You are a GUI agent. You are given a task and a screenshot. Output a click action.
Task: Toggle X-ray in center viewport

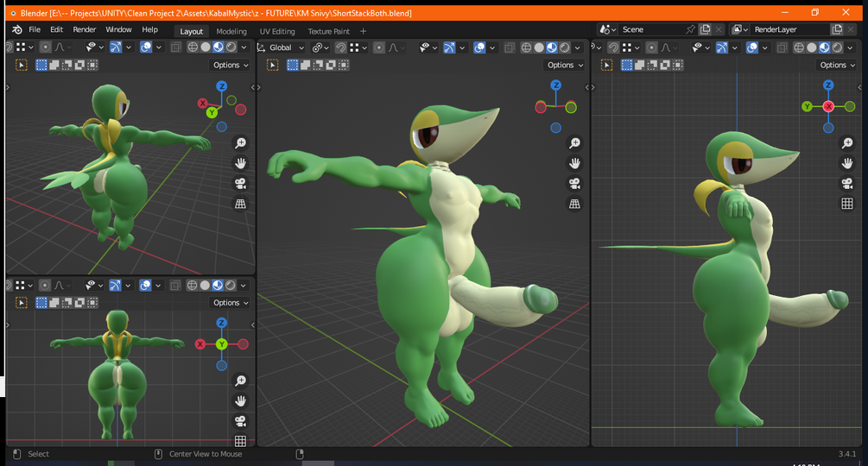pos(510,48)
